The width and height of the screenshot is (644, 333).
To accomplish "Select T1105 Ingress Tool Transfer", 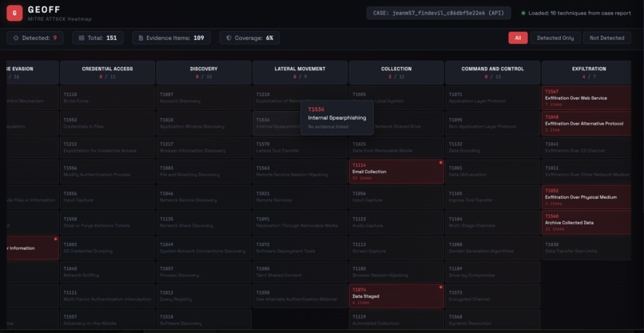I will 493,196.
